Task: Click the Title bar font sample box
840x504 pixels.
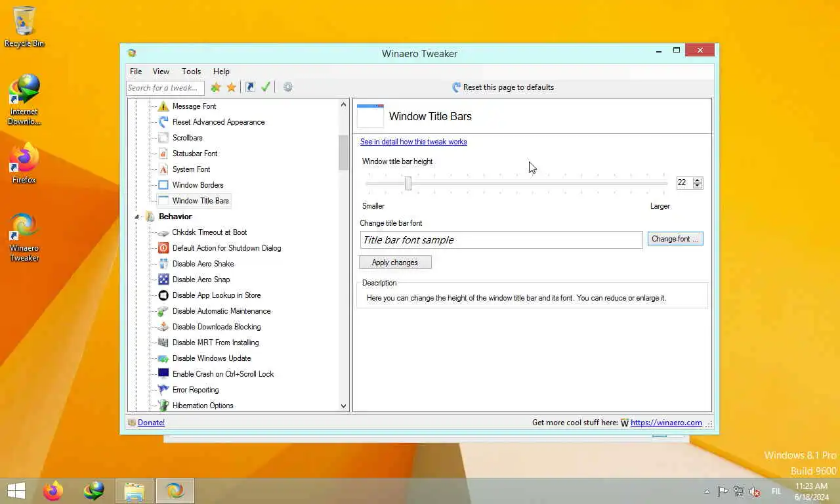Action: pos(501,240)
